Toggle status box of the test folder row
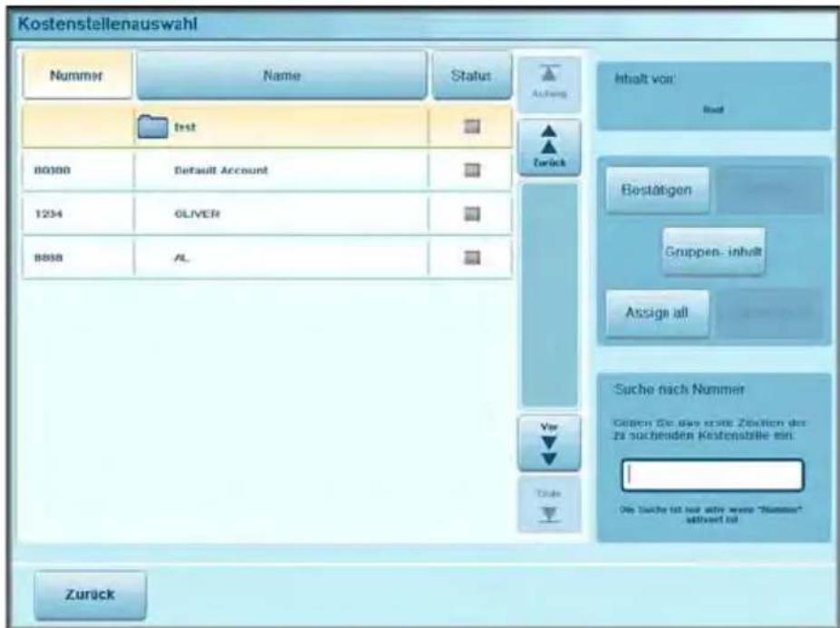This screenshot has height=628, width=840. tap(472, 127)
